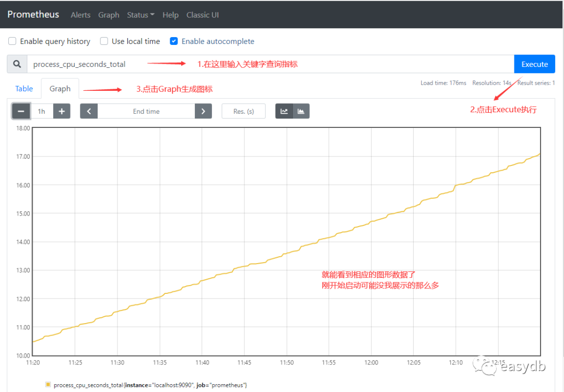Screen dimensions: 564x392
Task: Switch to stacked area chart icon
Action: (301, 111)
